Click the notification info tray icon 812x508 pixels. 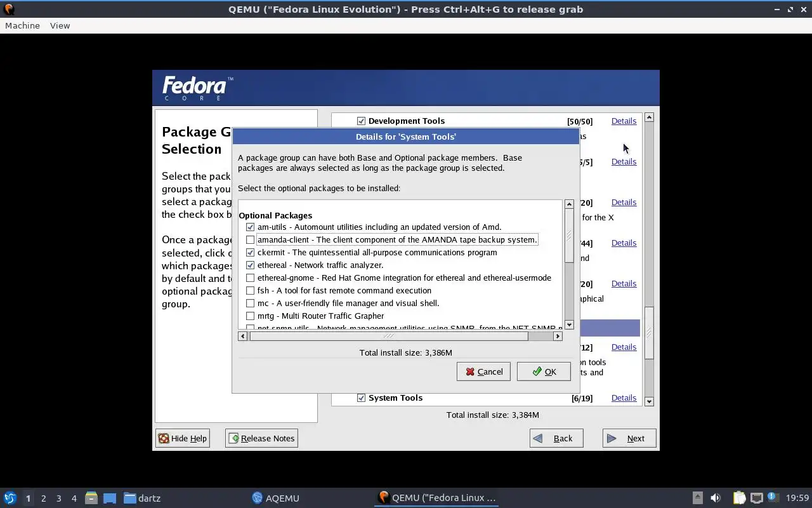click(x=772, y=497)
